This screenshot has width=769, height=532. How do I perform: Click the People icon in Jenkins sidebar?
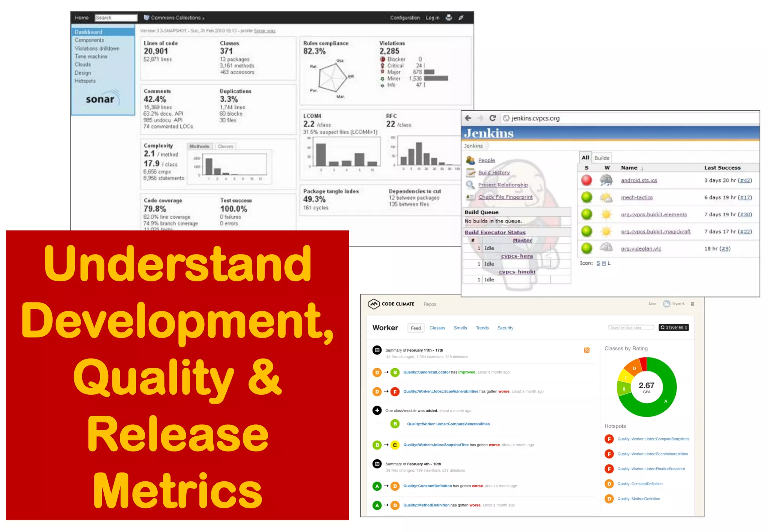coord(470,160)
